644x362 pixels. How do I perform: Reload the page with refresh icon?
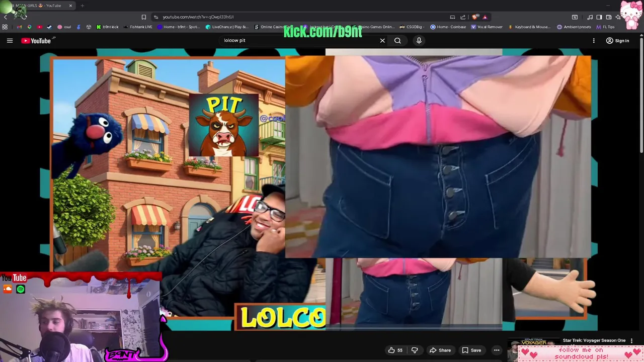coord(24,17)
